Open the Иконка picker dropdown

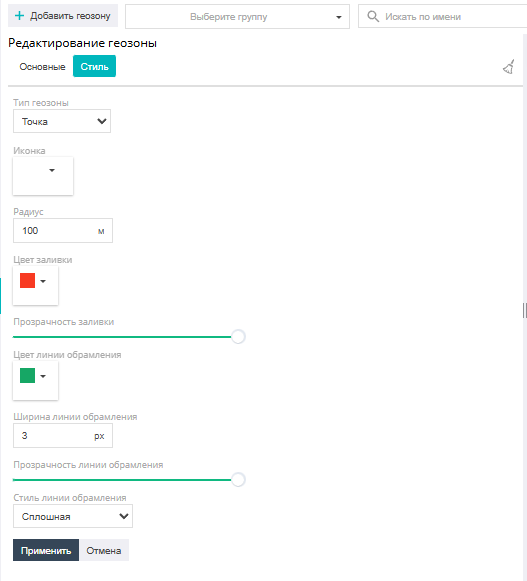tap(52, 170)
